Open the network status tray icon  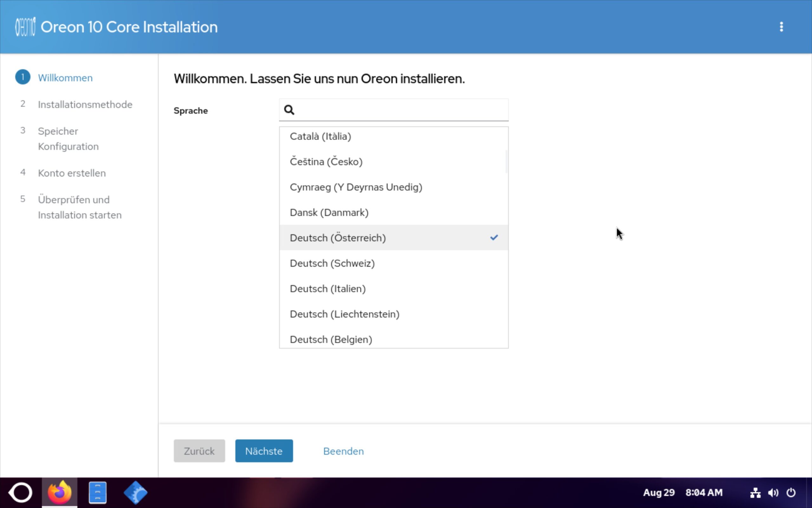(755, 492)
